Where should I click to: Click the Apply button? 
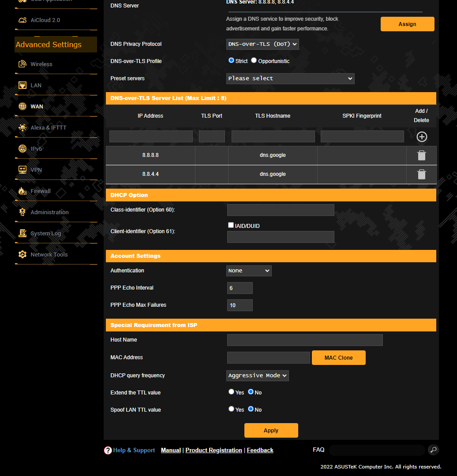[271, 431]
